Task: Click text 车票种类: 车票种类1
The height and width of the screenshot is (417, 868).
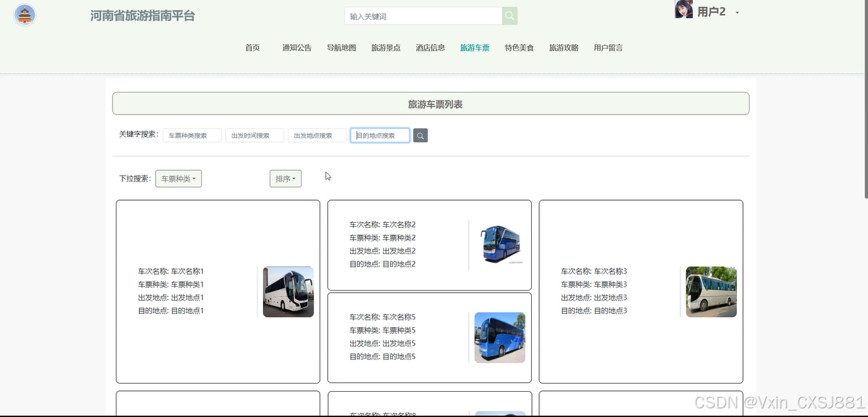Action: tap(171, 285)
